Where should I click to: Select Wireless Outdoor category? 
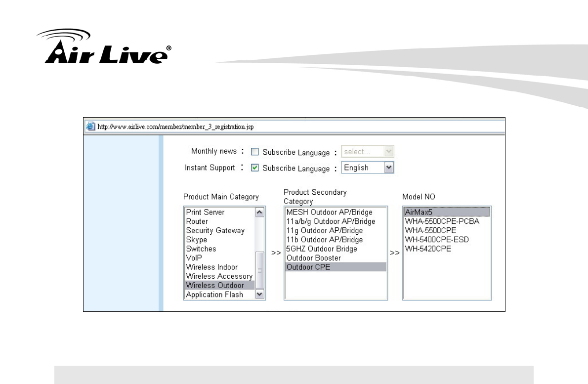point(220,285)
